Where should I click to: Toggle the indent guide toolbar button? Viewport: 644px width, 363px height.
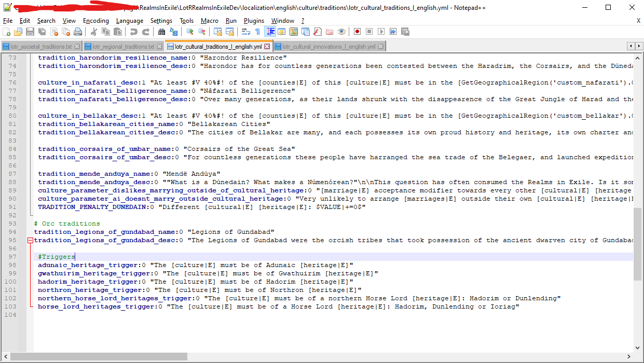point(270,32)
